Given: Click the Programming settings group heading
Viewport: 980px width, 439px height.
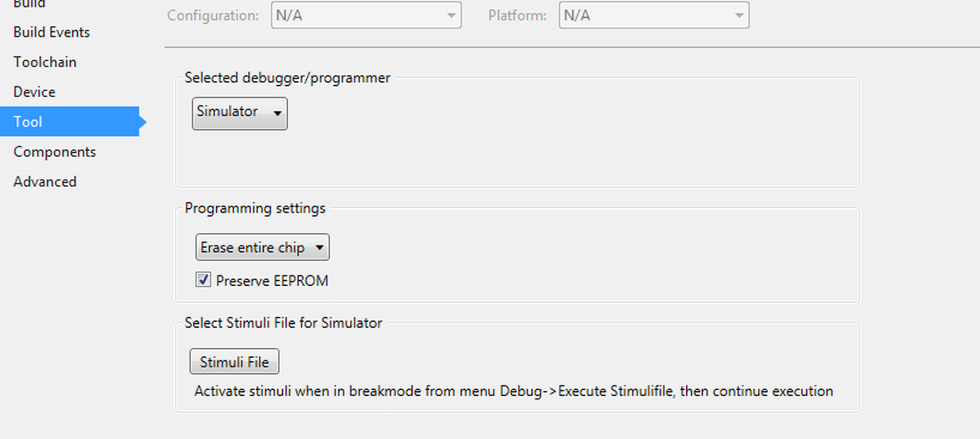Looking at the screenshot, I should click(255, 208).
